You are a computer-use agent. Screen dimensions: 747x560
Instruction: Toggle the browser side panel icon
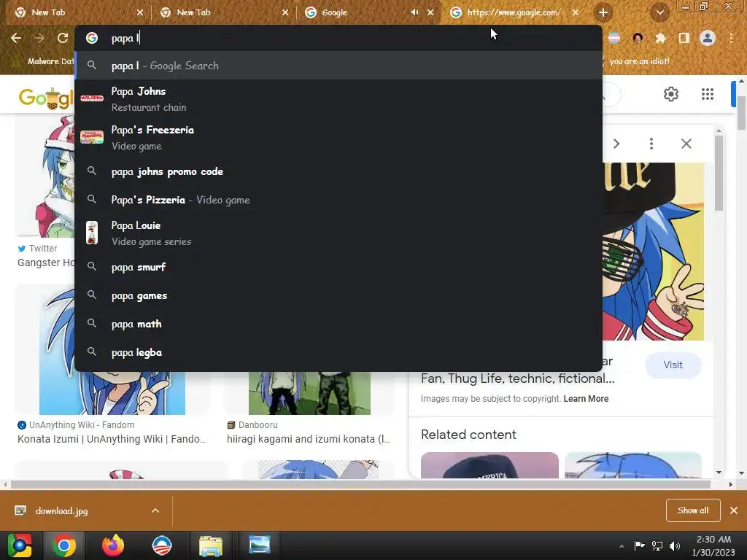684,38
